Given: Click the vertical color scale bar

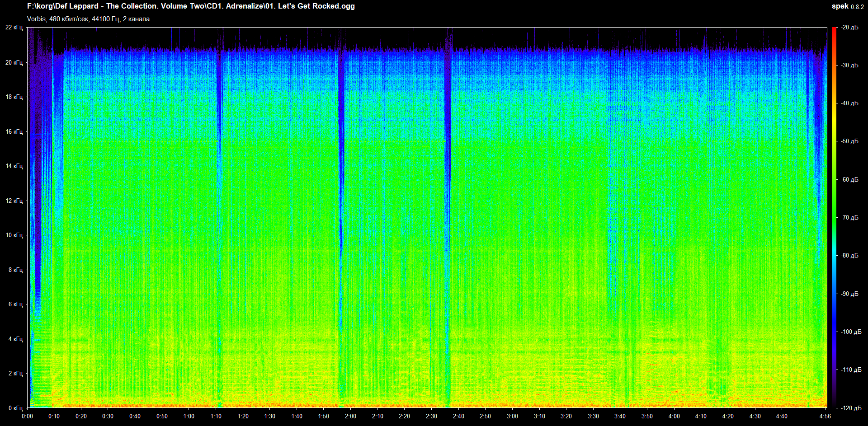Looking at the screenshot, I should coord(834,217).
